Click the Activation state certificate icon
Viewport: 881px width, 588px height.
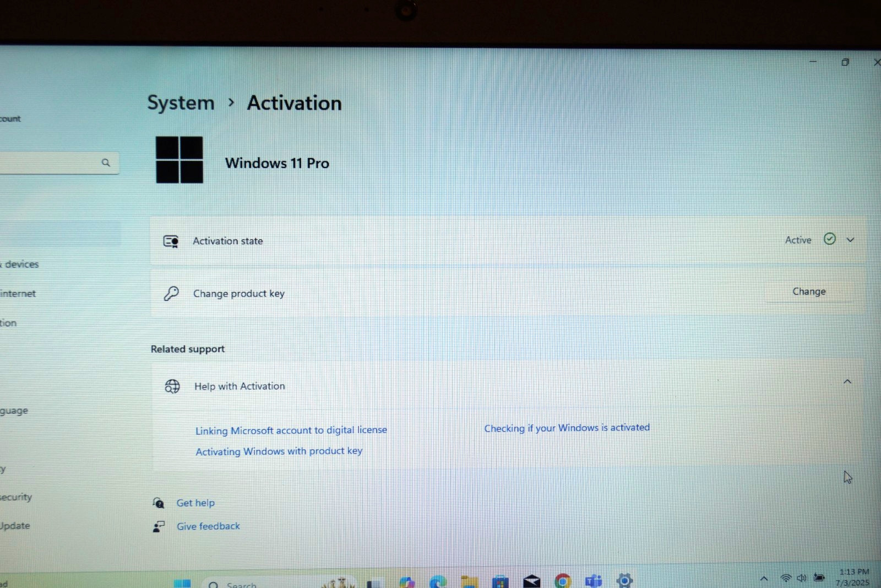tap(171, 241)
